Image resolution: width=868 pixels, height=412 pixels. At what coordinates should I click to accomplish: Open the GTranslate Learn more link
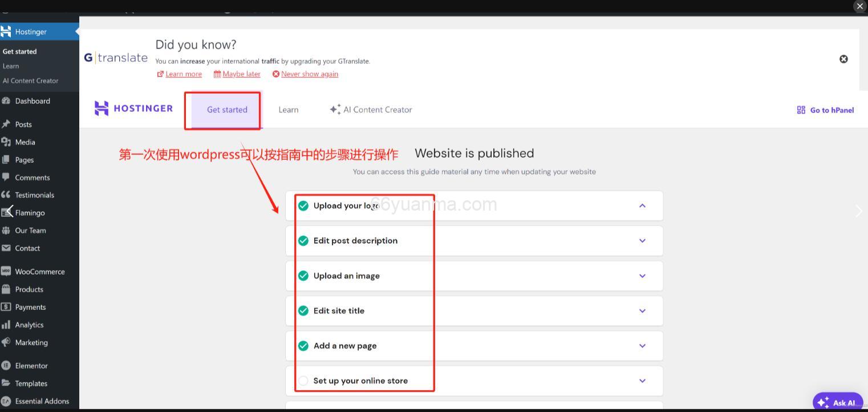183,74
